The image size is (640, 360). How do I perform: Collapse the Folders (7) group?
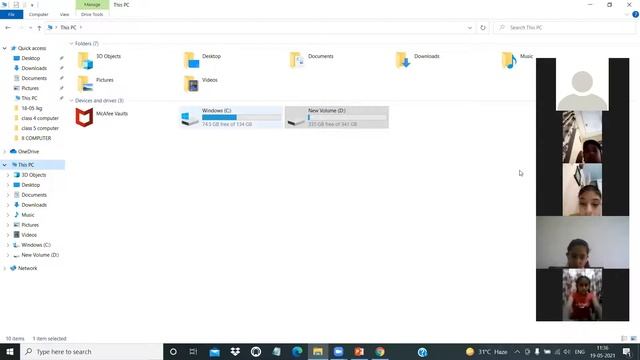point(71,44)
